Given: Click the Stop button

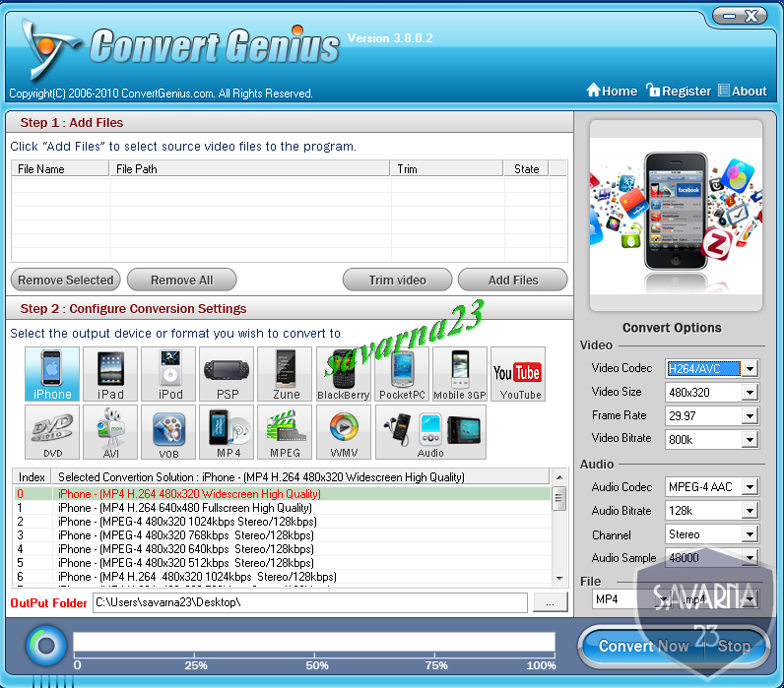Looking at the screenshot, I should [x=734, y=646].
